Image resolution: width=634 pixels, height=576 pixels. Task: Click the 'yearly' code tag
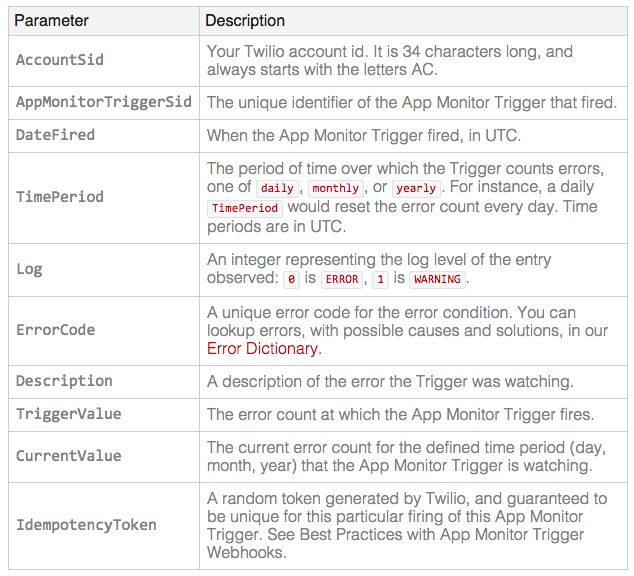(416, 188)
